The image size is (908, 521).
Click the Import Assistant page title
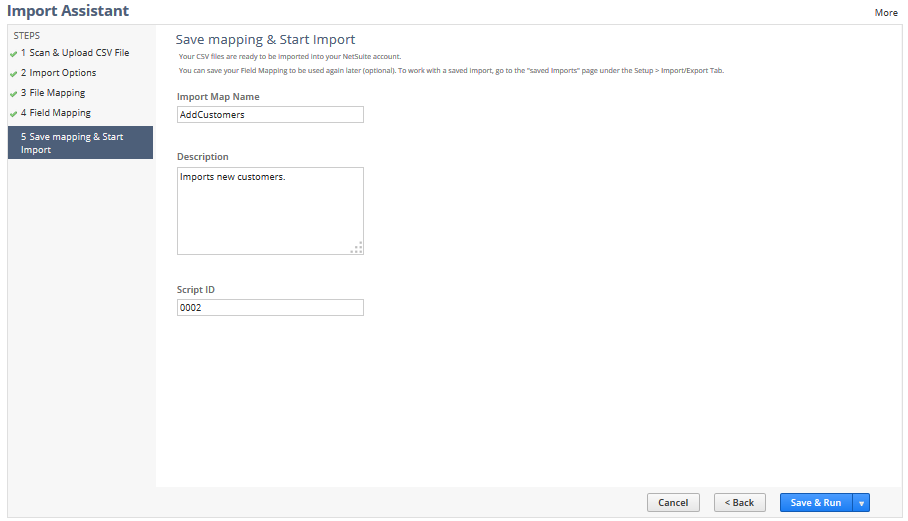click(68, 11)
